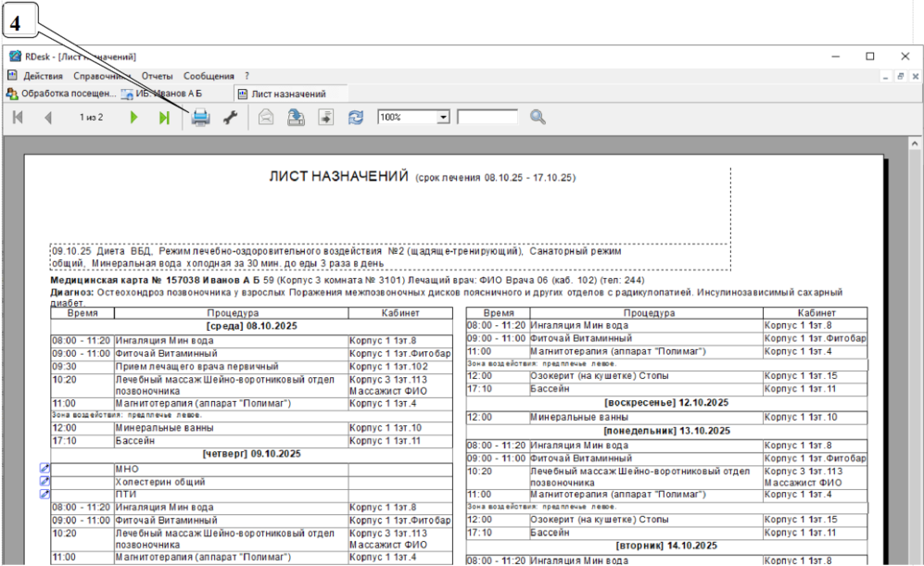924x566 pixels.
Task: Click the search text field in toolbar
Action: (487, 118)
